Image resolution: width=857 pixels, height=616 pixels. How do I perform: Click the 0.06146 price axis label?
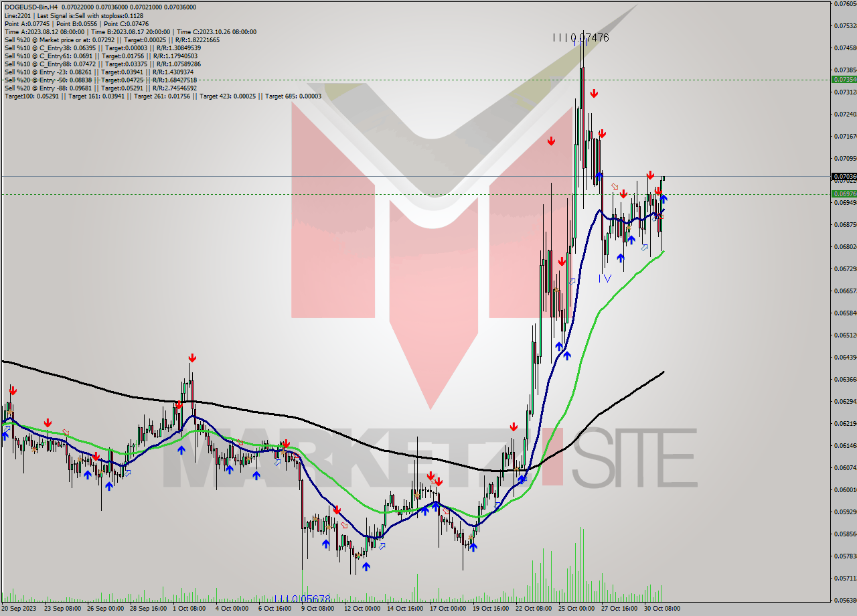click(x=845, y=446)
